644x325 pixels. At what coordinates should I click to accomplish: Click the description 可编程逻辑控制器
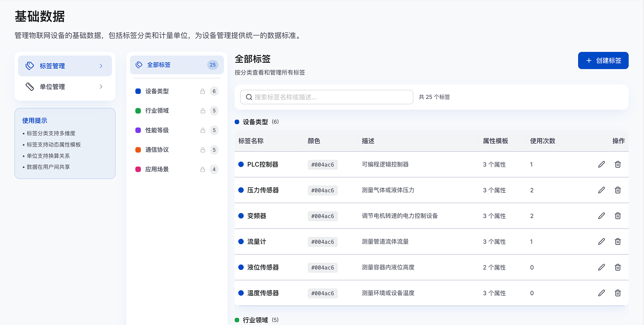tap(385, 164)
